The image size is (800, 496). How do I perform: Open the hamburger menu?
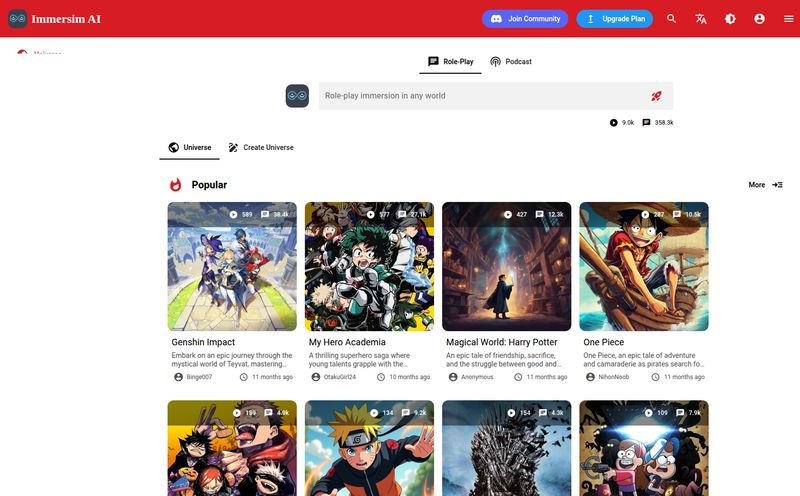tap(788, 19)
